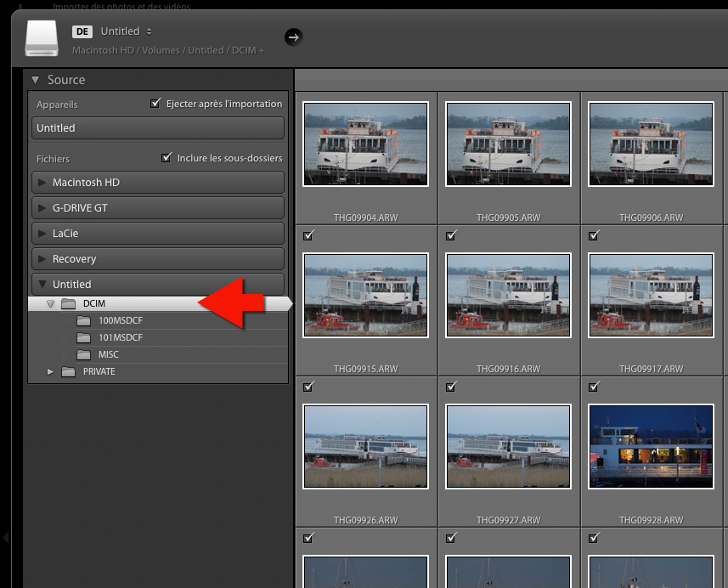Screen dimensions: 728x588
Task: Uncheck the THG09915.ARW photo checkbox
Action: tap(308, 235)
